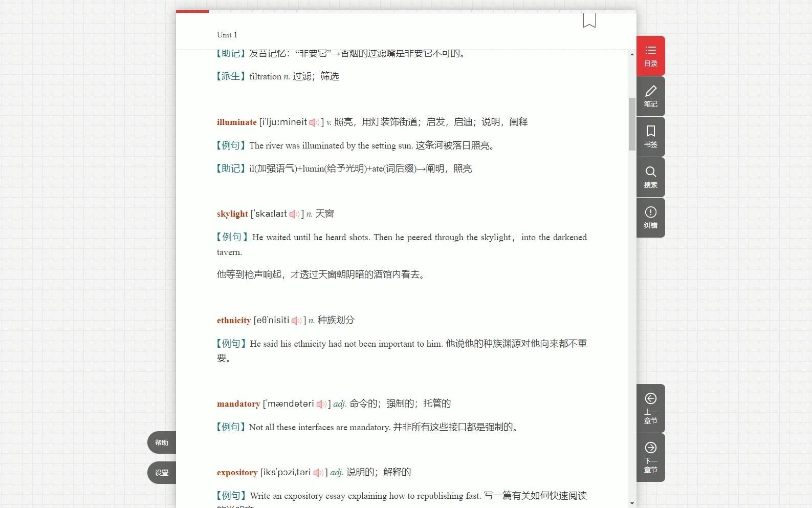Open the 书签 bookmarks panel
This screenshot has width=812, height=508.
coord(650,137)
